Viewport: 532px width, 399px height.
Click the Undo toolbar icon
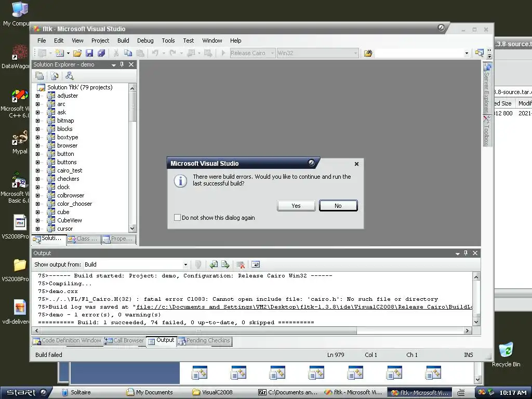click(155, 53)
